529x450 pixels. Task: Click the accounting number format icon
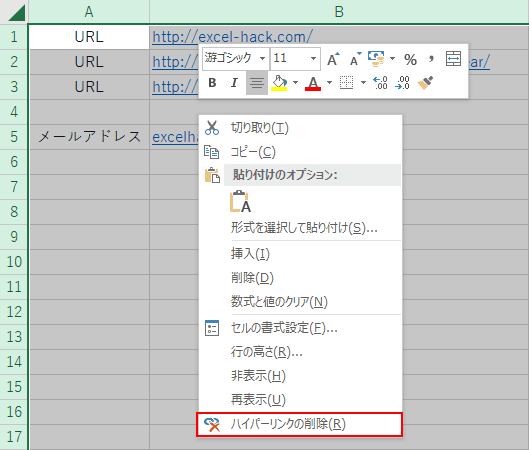[x=376, y=59]
